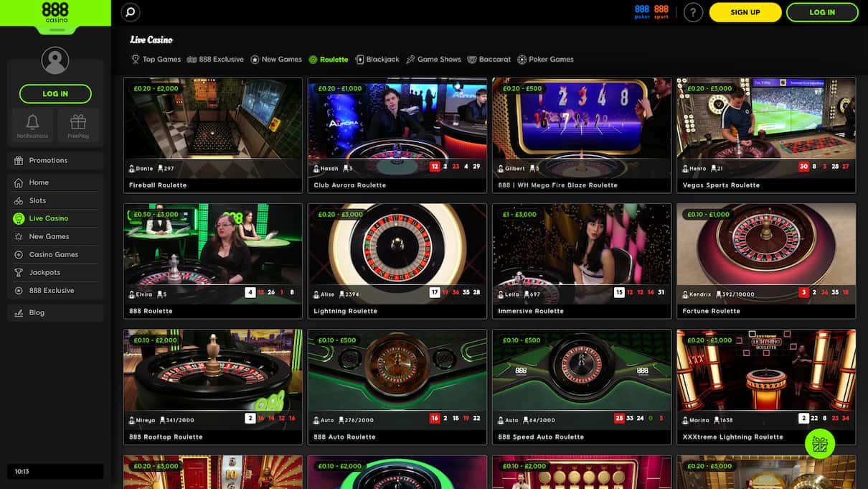Click the Poker Games chip icon
Viewport: 868px width, 489px height.
pos(522,59)
